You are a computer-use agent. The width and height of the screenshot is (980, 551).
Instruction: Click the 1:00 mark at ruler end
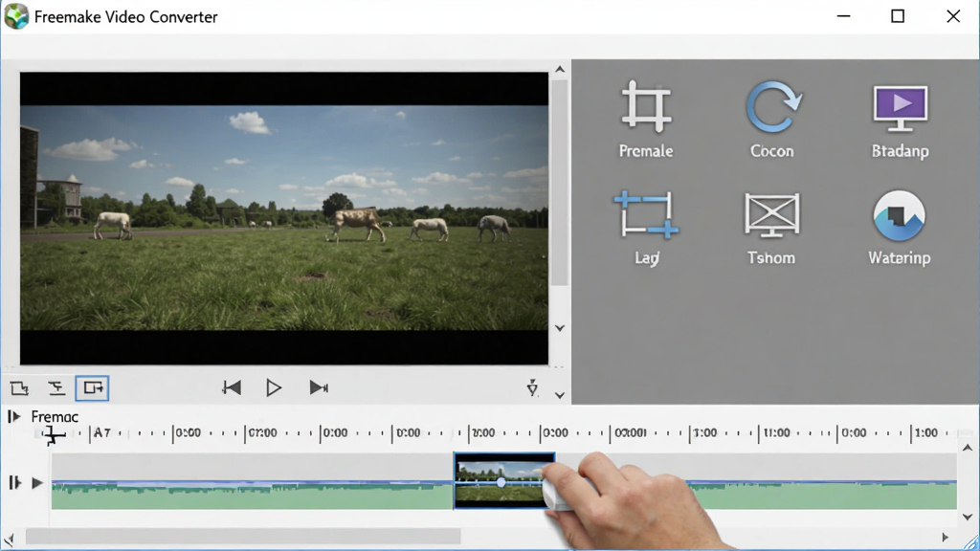[926, 432]
